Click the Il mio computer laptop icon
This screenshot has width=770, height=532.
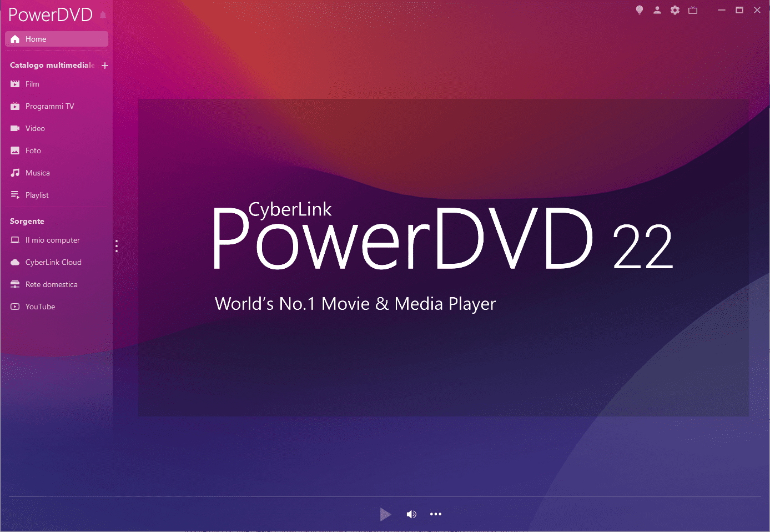coord(15,240)
